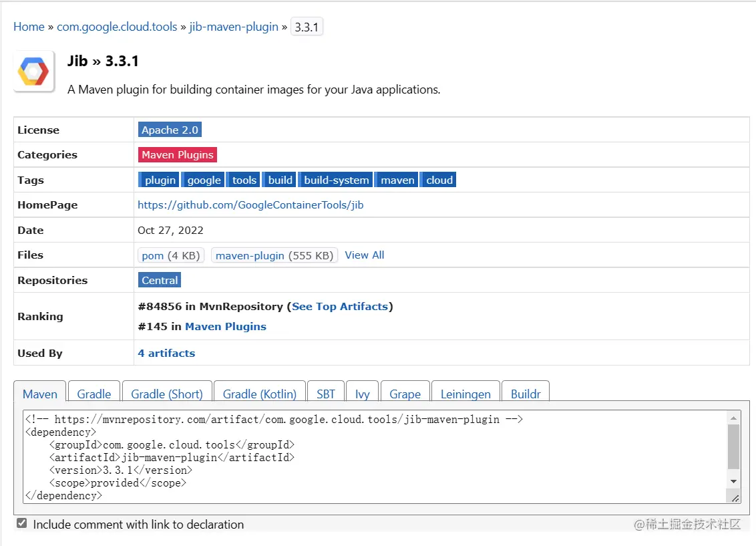Select the plugin tag
Screen dimensions: 756x546
[x=159, y=180]
